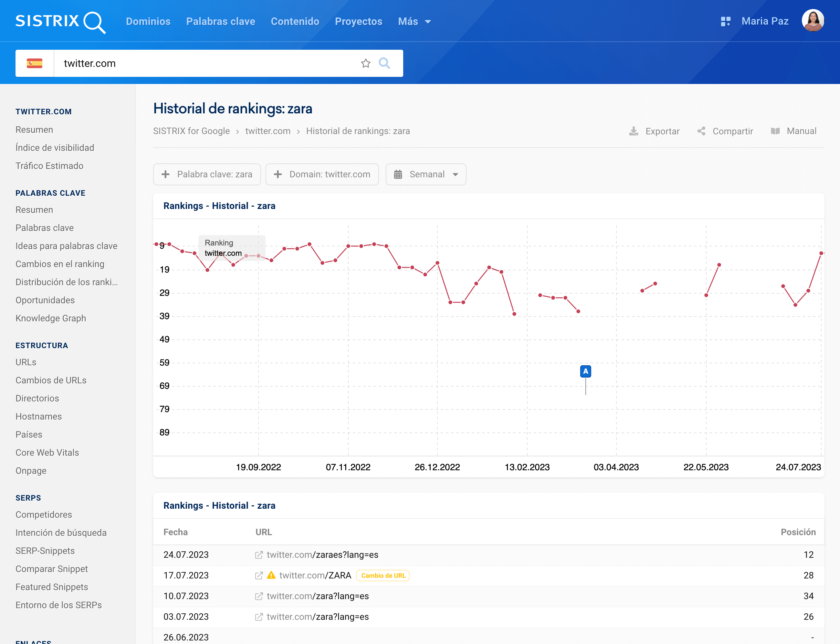Click the search magnifier icon
Screen dimensions: 840x644
point(384,63)
